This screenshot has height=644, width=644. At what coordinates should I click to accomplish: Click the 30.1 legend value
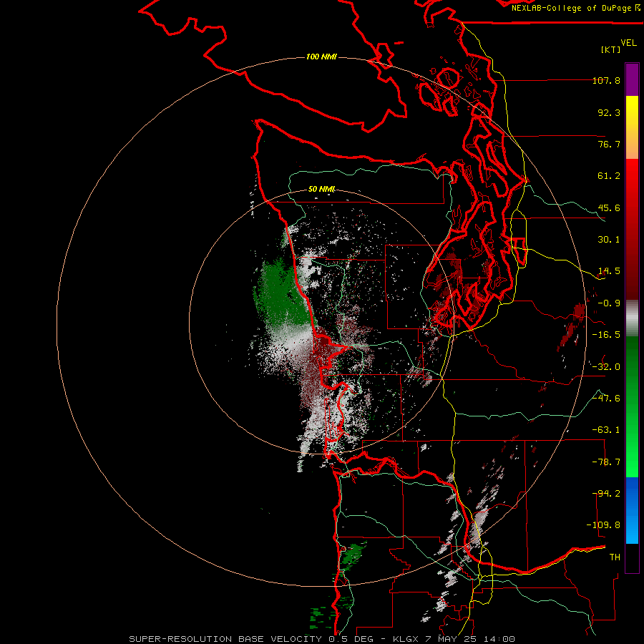point(609,240)
